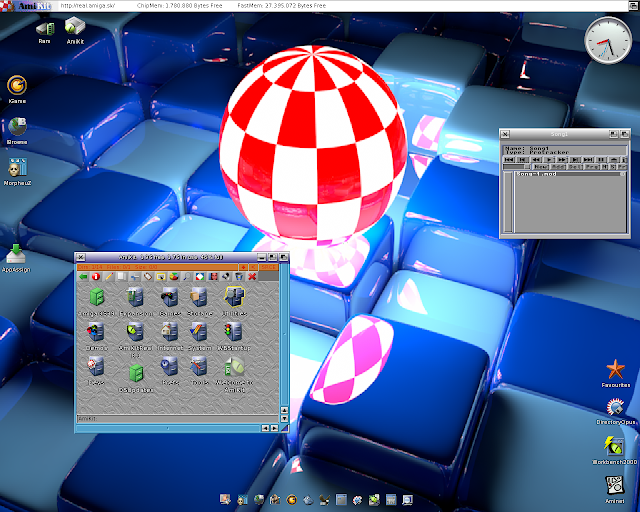Open the Ram disk desktop icon
Viewport: 640px width, 512px height.
[45, 32]
